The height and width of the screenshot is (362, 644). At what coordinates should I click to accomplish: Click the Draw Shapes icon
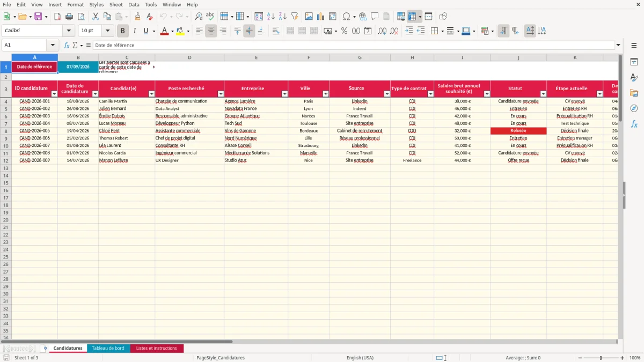(x=443, y=17)
